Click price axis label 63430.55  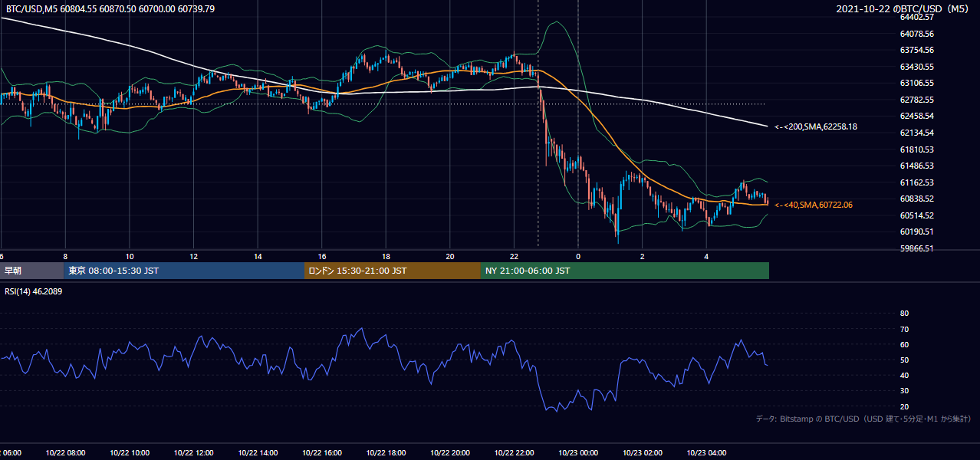click(x=916, y=67)
